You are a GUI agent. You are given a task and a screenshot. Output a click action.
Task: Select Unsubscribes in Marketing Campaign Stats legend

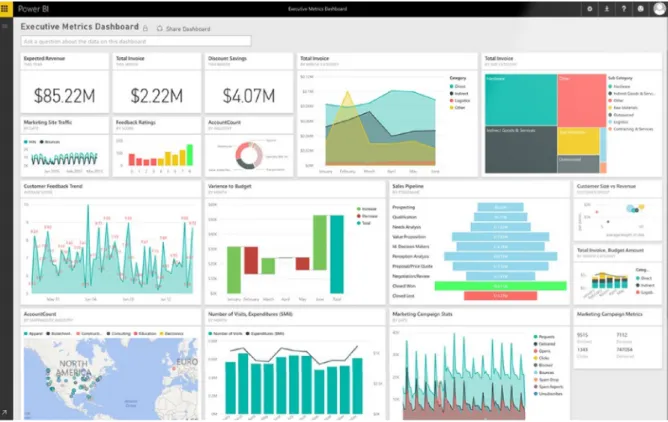(548, 394)
